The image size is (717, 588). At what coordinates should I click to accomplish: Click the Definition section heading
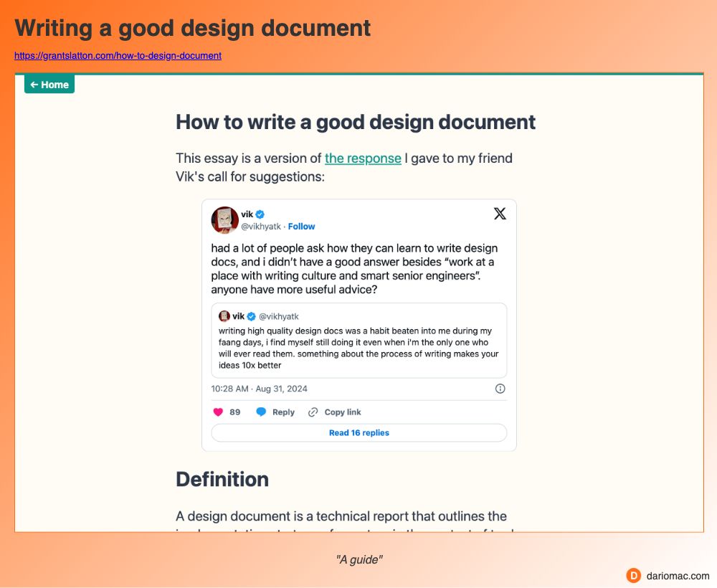click(x=222, y=479)
